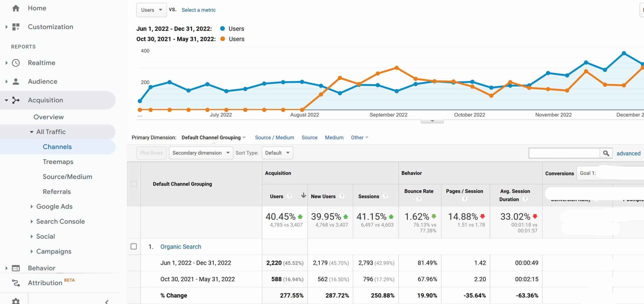Click the Attribution path icon
Viewport: 644px width, 304px height.
pyautogui.click(x=16, y=283)
